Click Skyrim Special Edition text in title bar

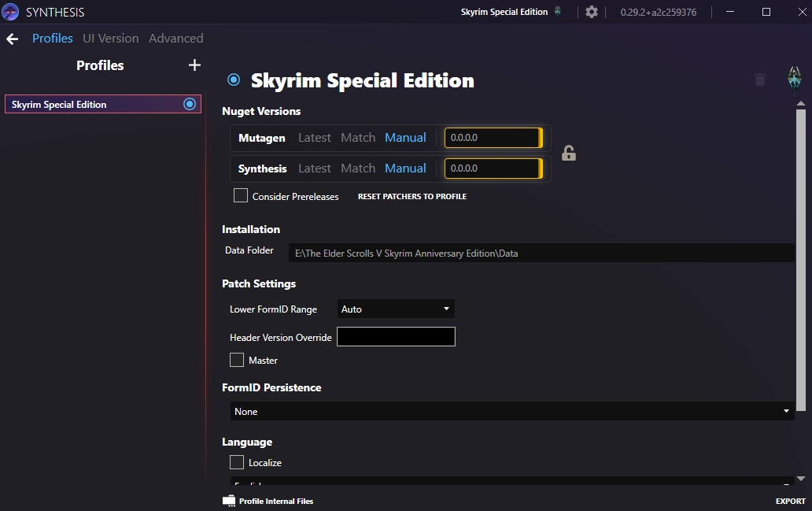[504, 11]
